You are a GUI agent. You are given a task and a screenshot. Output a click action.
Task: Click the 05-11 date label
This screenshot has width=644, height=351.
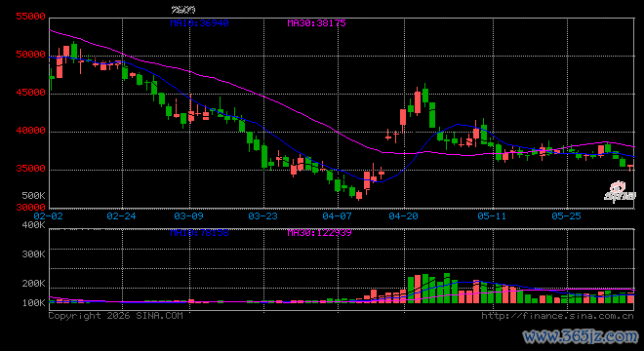tap(492, 215)
